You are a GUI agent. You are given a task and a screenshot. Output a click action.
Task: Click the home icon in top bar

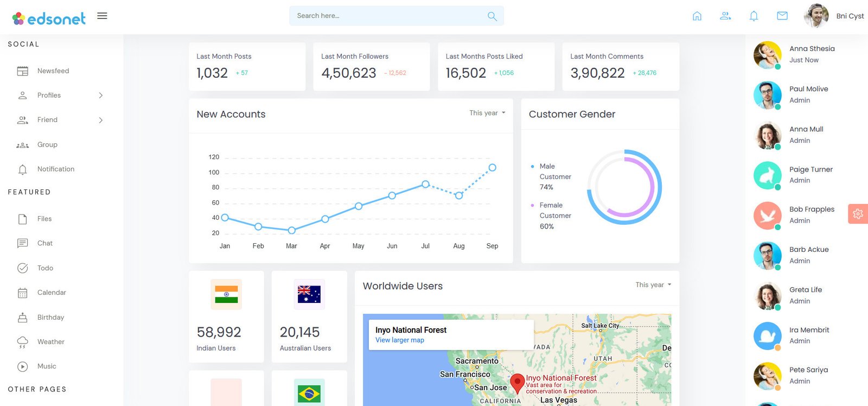pyautogui.click(x=697, y=16)
